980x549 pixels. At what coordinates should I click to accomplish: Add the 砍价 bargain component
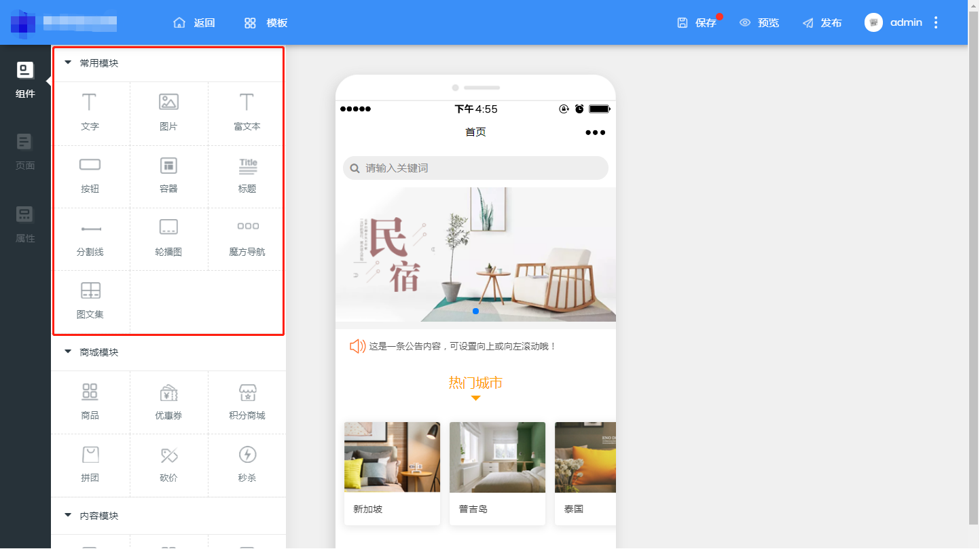coord(168,465)
